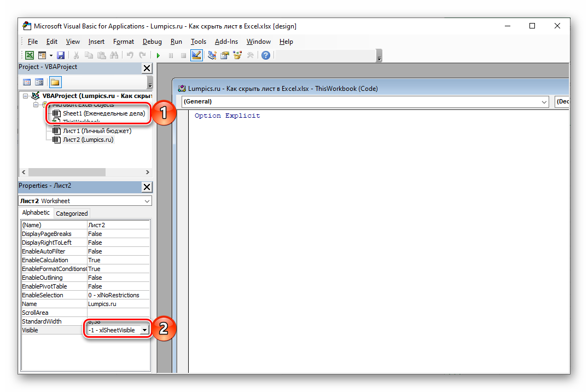Click the View Microsoft Excel icon

coord(29,55)
